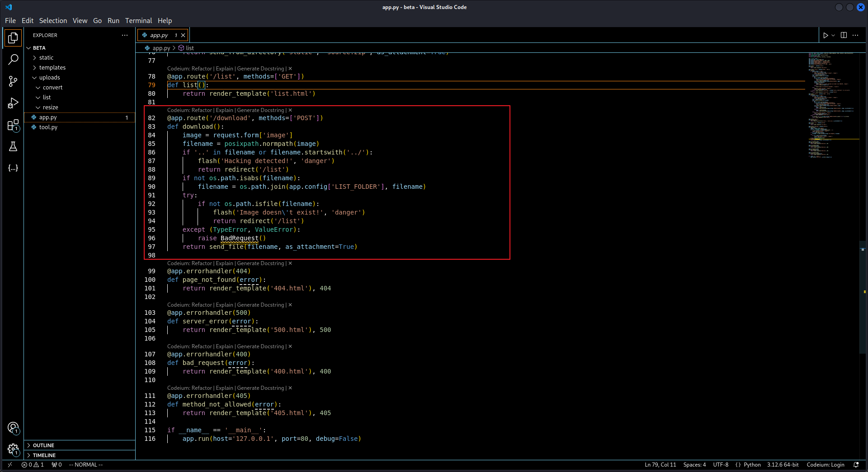Screen dimensions: 868x472
Task: Select interpreter 3.12.6 64-bit
Action: tap(783, 465)
